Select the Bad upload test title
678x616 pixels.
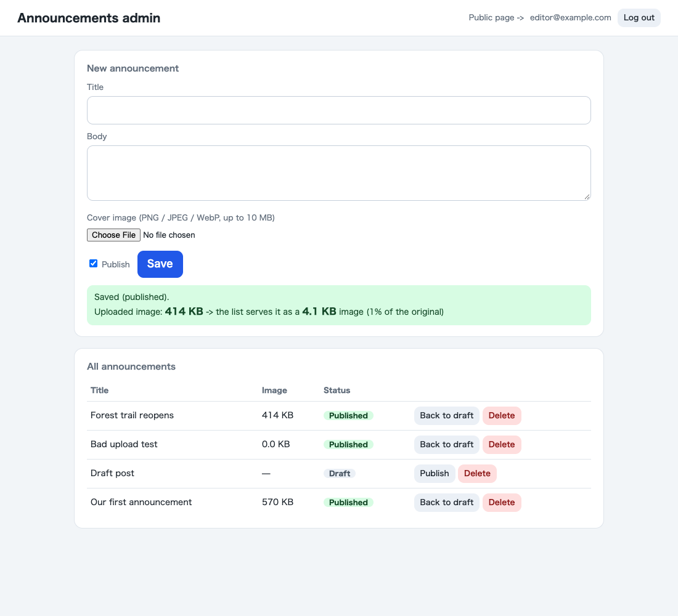124,444
